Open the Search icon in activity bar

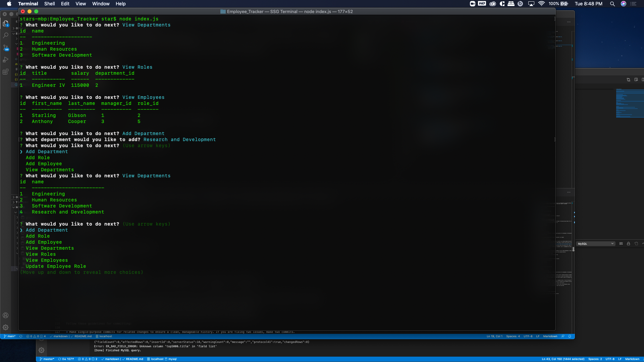tap(5, 35)
